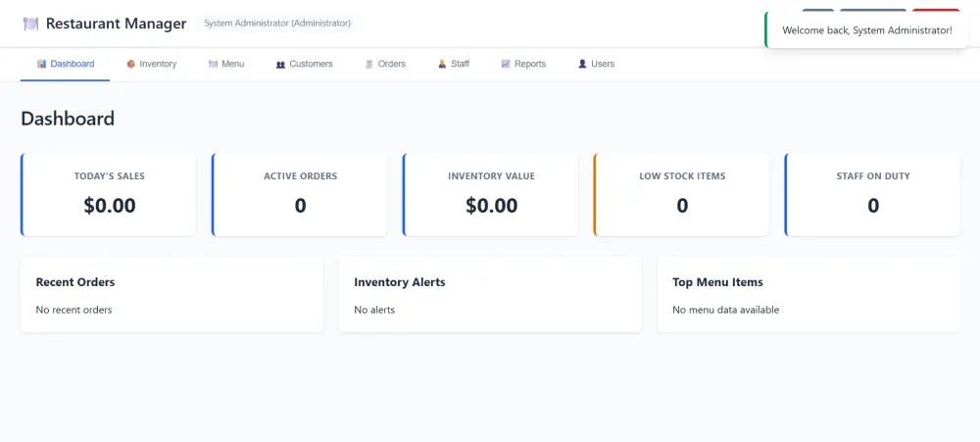Viewport: 980px width, 442px height.
Task: Click the Menu plate-and-cutlery icon
Action: click(213, 64)
